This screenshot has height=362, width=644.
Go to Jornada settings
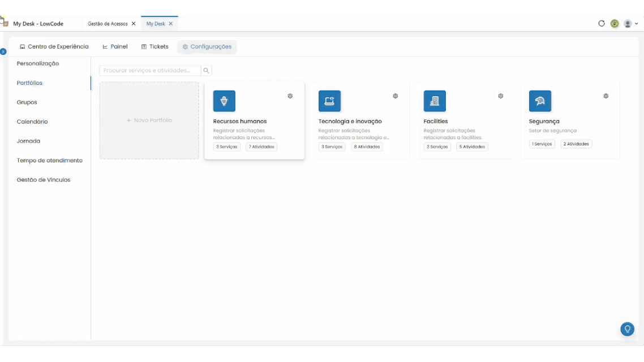[x=28, y=141]
